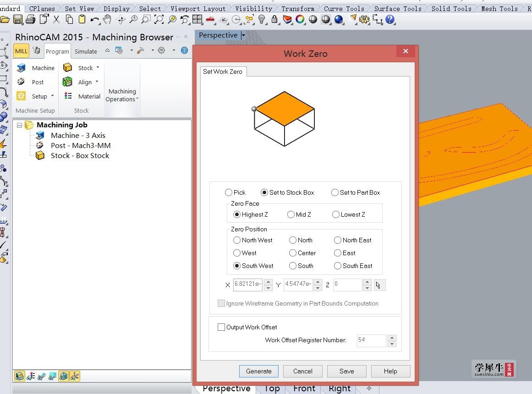Image resolution: width=532 pixels, height=394 pixels.
Task: Click Cancel in Work Zero dialog
Action: [302, 371]
